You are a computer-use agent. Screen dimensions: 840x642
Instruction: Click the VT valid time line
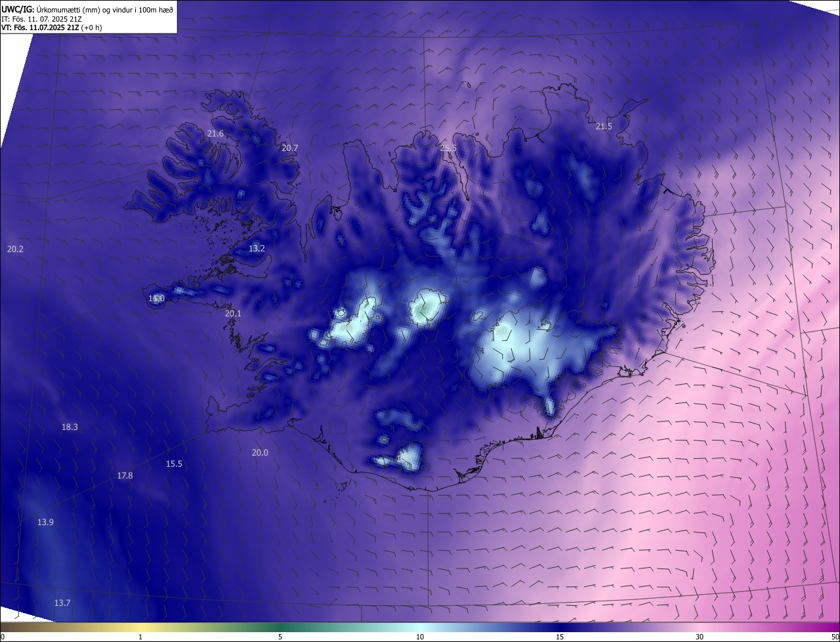[x=52, y=28]
